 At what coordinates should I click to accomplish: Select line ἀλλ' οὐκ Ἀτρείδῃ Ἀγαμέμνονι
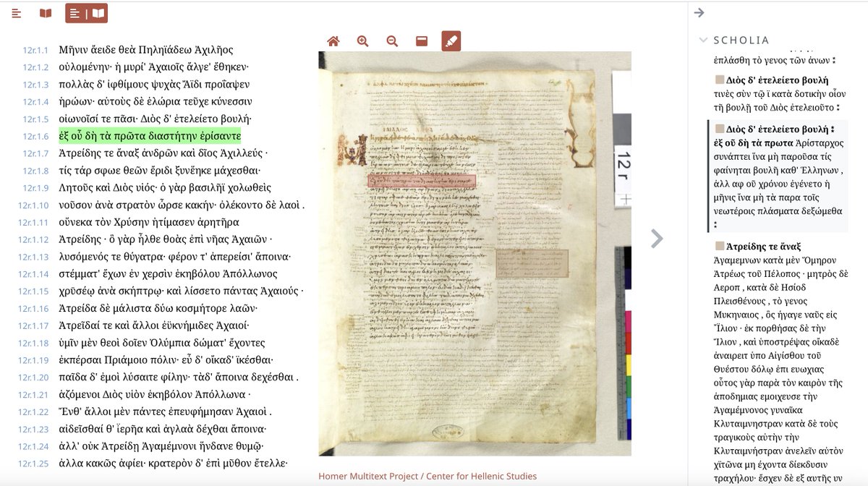[161, 446]
